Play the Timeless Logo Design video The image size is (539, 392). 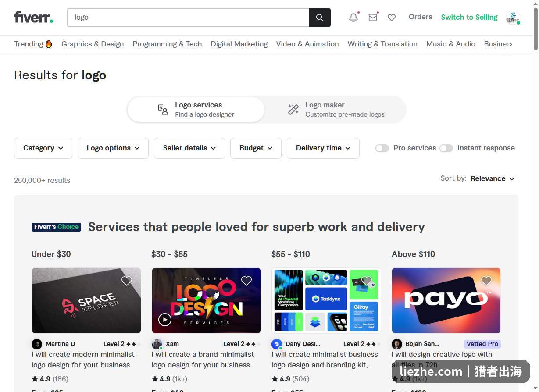(165, 320)
